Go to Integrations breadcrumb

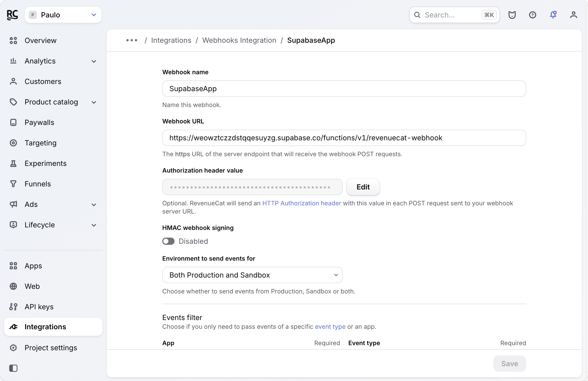(171, 40)
